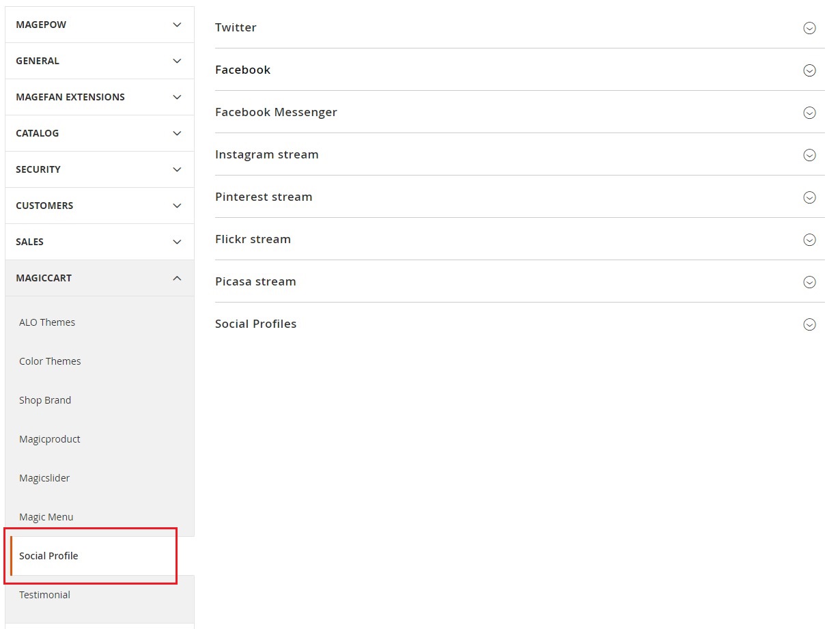Open Color Themes configuration
Image resolution: width=840 pixels, height=629 pixels.
tap(50, 361)
